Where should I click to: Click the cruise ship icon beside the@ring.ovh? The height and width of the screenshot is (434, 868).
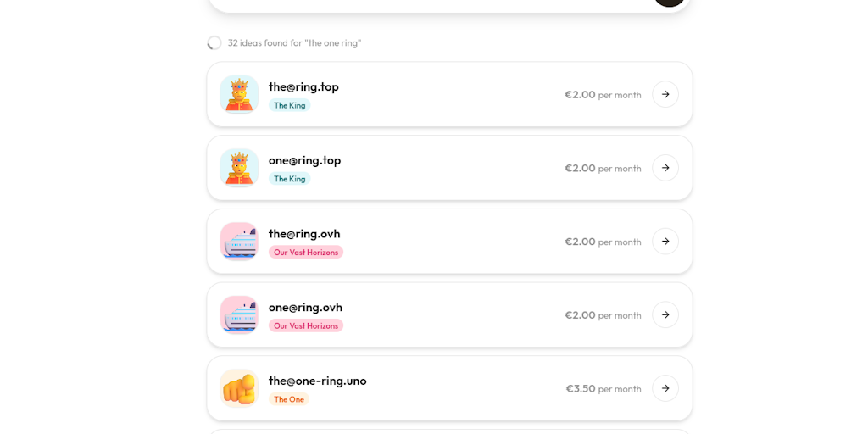pos(239,242)
